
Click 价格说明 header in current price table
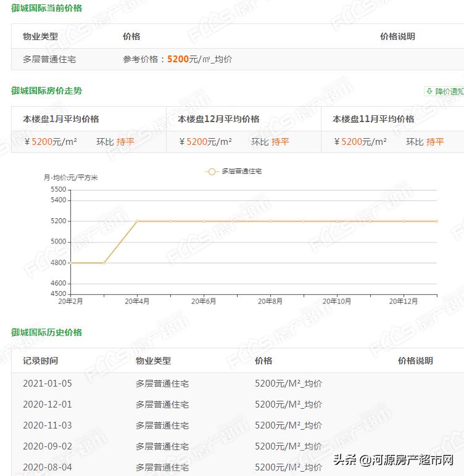398,36
